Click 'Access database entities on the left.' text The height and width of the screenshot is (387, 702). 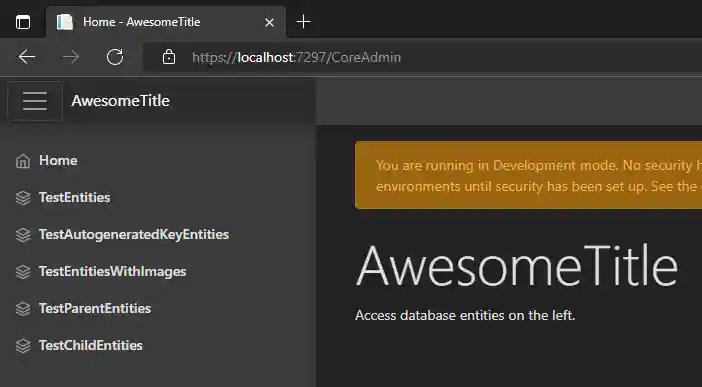[465, 315]
